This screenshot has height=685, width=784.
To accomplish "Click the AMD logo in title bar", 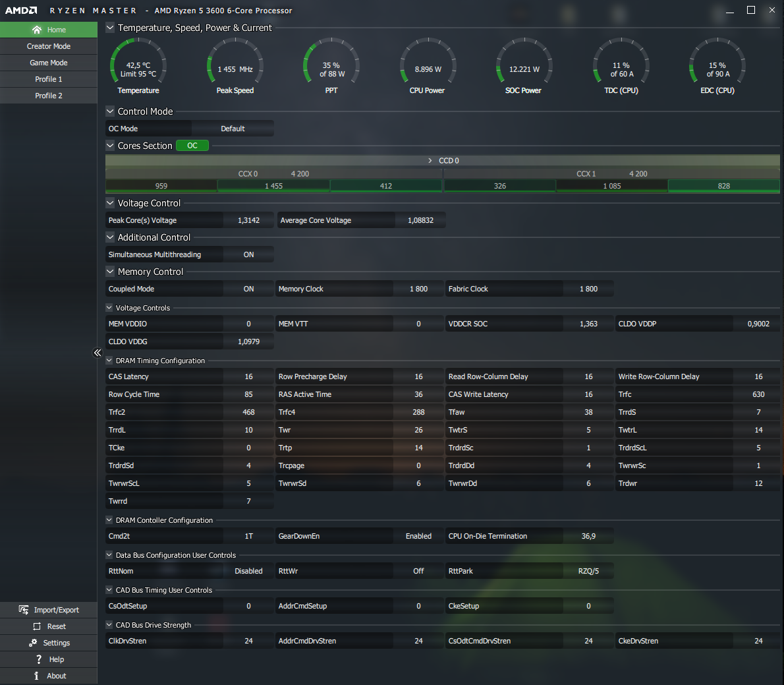I will click(21, 10).
